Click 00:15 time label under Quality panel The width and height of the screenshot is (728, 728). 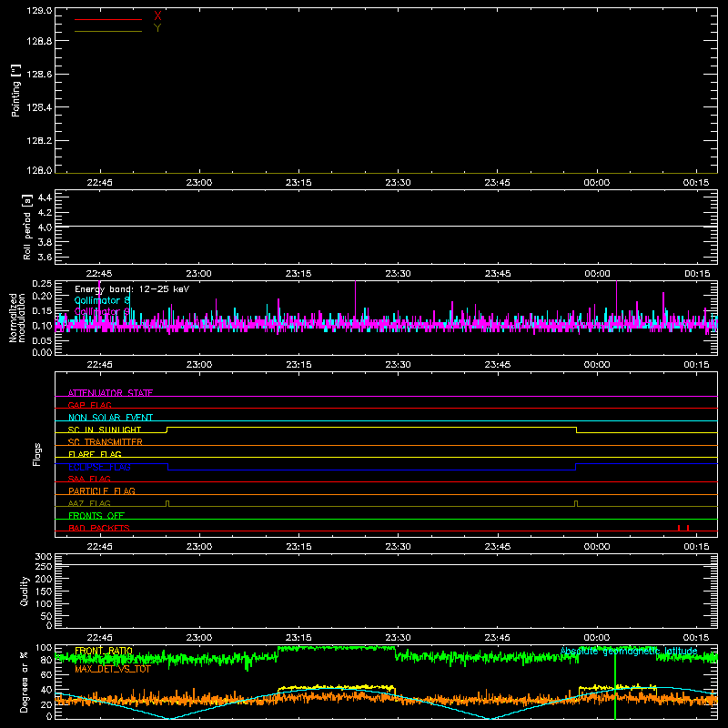pos(696,638)
